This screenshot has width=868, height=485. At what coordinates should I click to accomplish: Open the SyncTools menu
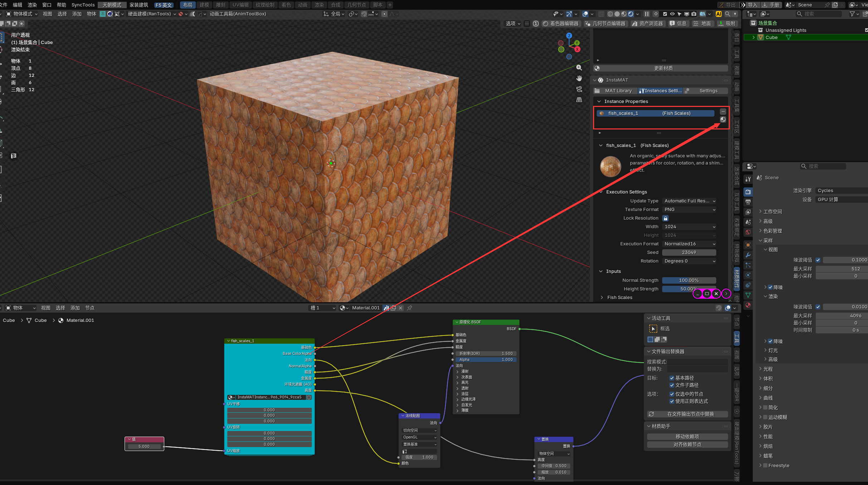click(x=83, y=5)
